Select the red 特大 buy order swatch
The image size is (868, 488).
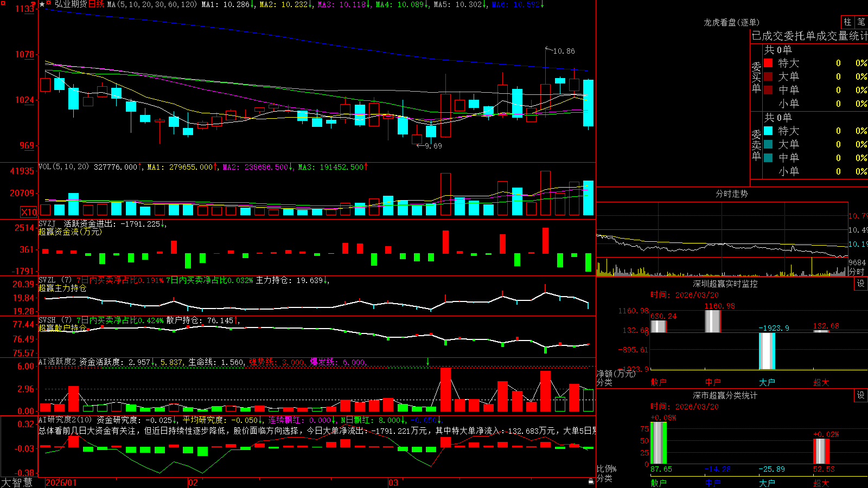pyautogui.click(x=768, y=63)
